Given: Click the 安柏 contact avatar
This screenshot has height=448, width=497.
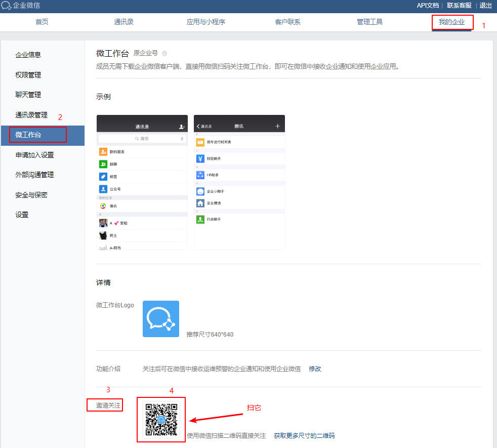Looking at the screenshot, I should pyautogui.click(x=103, y=223).
